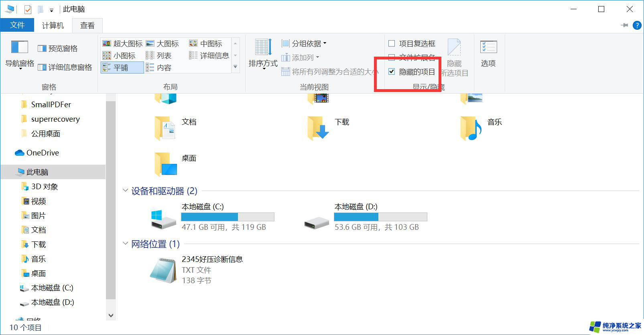Pin the ribbon with pin icon
The image size is (644, 335).
point(624,25)
